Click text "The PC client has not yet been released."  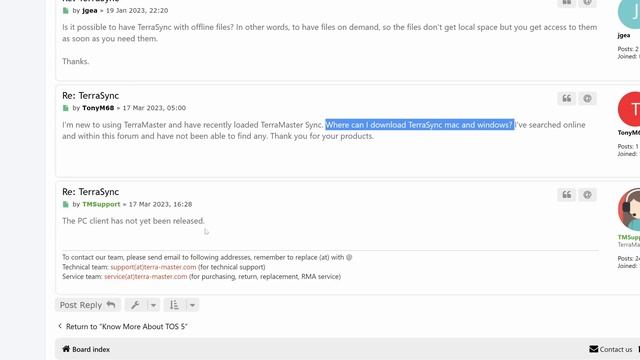(x=133, y=221)
